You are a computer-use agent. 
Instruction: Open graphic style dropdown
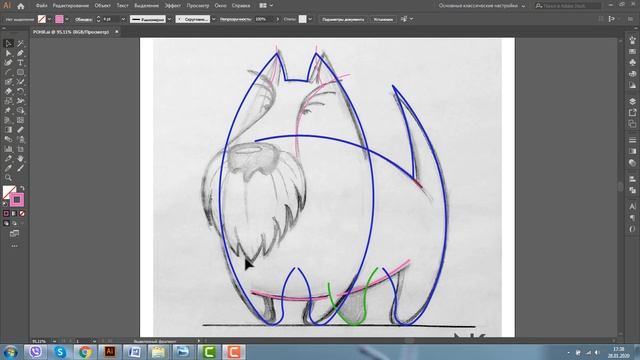tap(310, 19)
